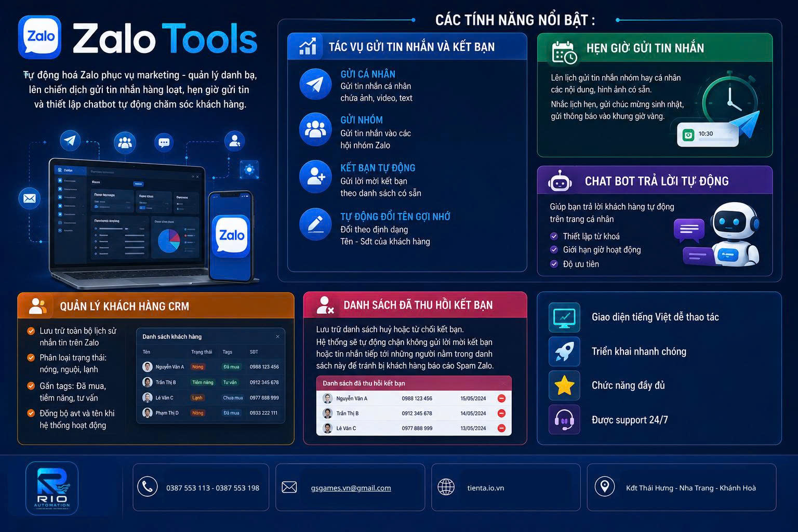This screenshot has width=798, height=532.
Task: Click the Chưa mua tag in Lê Văn C row
Action: point(233,398)
